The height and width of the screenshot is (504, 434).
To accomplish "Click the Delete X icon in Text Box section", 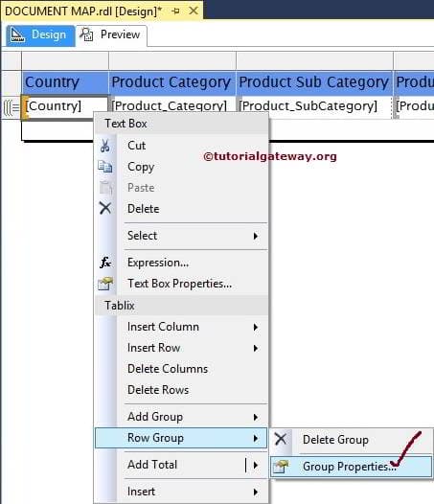I will click(105, 208).
